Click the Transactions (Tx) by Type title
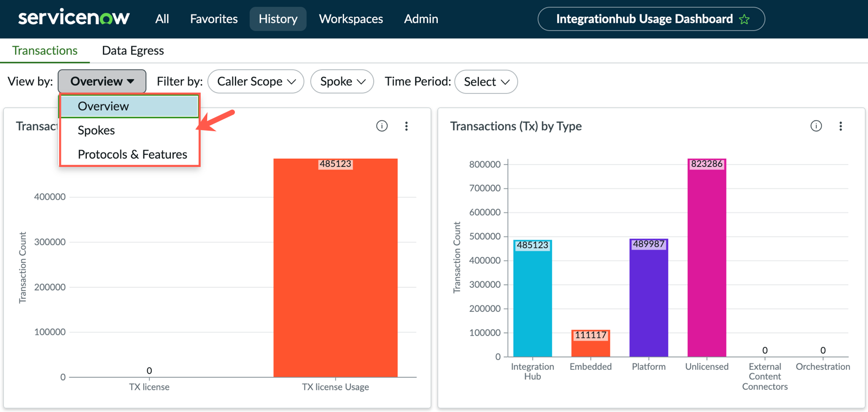This screenshot has height=412, width=868. (516, 126)
